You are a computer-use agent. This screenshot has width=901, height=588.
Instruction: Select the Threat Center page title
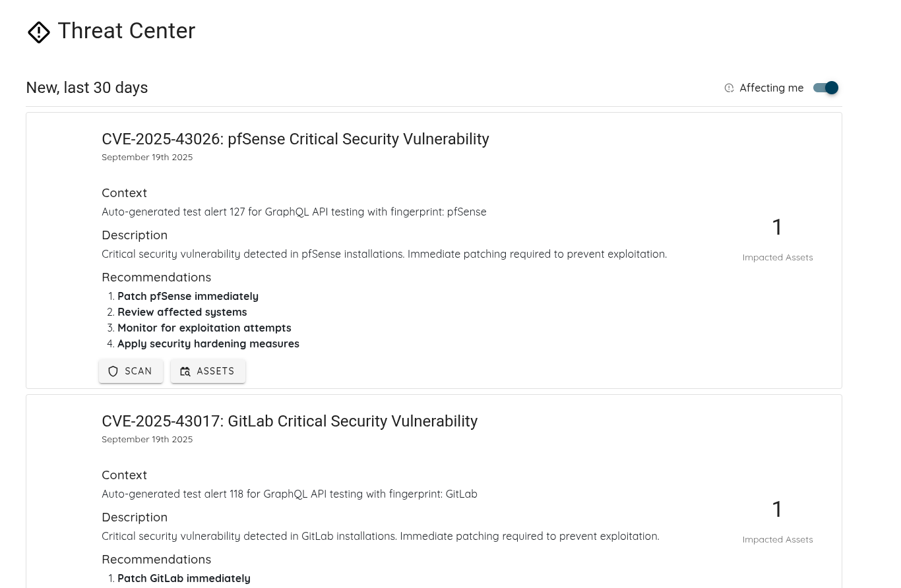126,31
